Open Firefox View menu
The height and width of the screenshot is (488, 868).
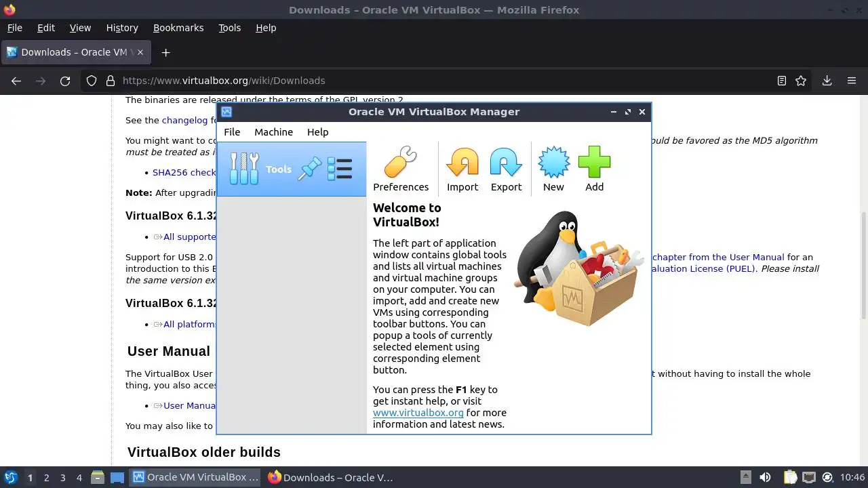tap(80, 28)
